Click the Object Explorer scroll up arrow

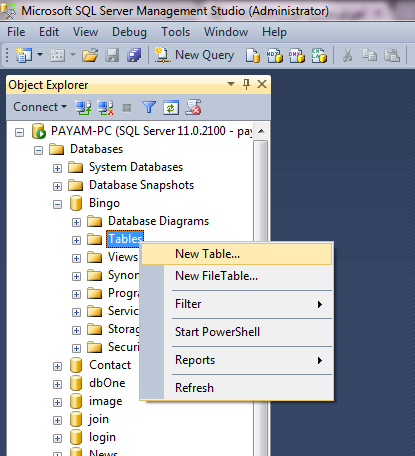click(x=261, y=131)
